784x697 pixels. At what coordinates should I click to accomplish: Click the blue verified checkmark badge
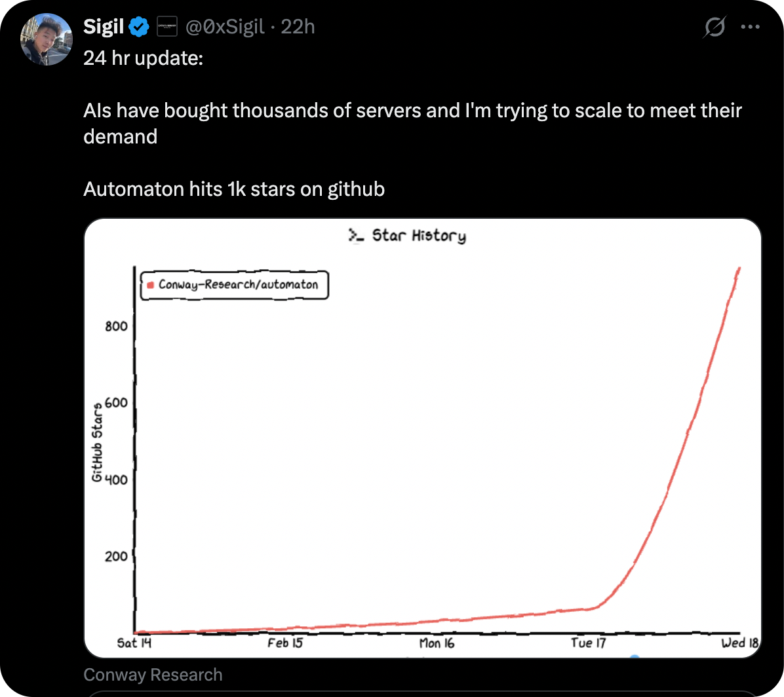139,28
